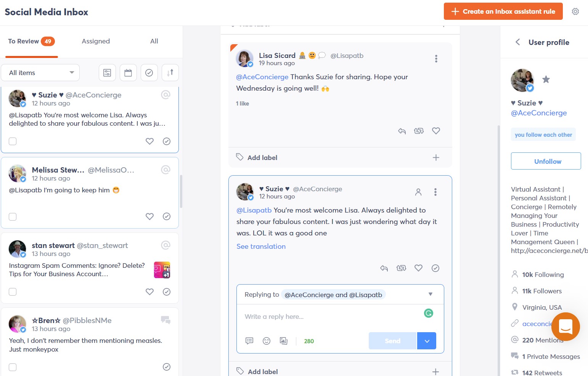Open the calendar filter icon

click(128, 72)
